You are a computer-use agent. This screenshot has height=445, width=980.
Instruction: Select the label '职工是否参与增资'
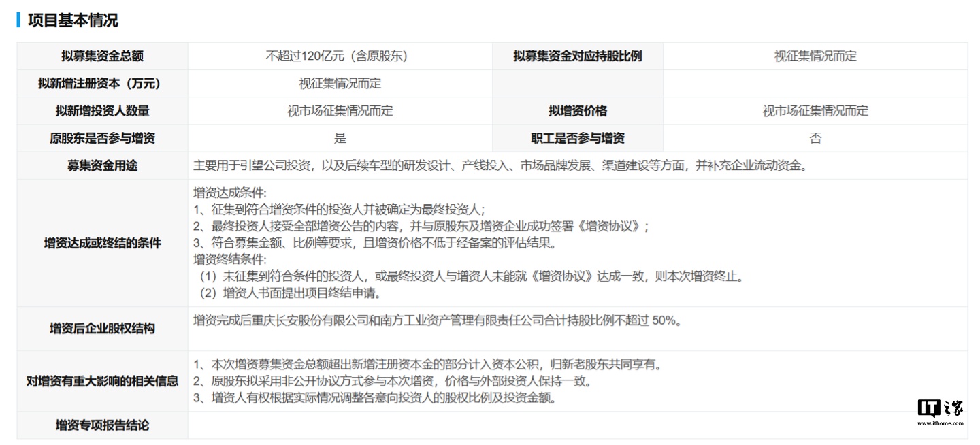578,138
